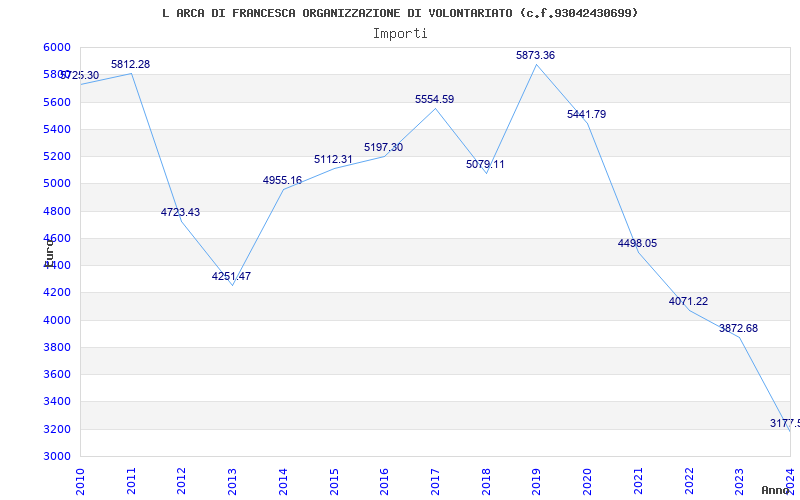Click the x-axis year 2014
This screenshot has width=800, height=500.
point(283,481)
